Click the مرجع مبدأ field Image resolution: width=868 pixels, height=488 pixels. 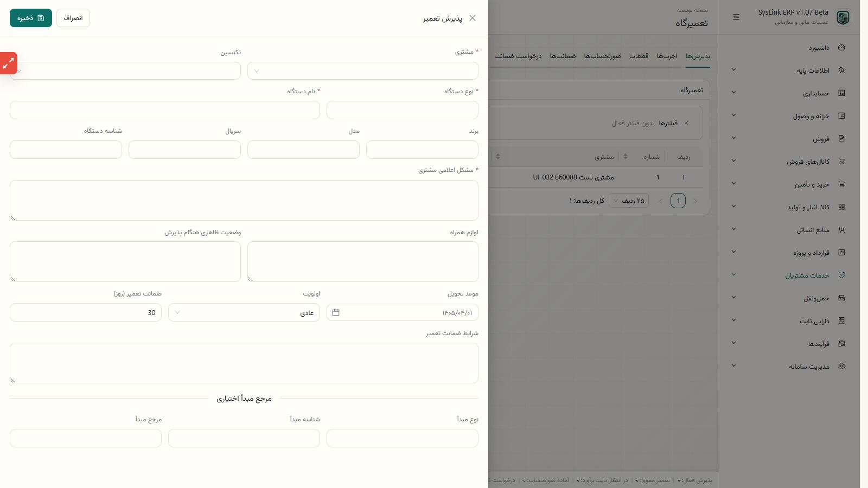(x=86, y=438)
